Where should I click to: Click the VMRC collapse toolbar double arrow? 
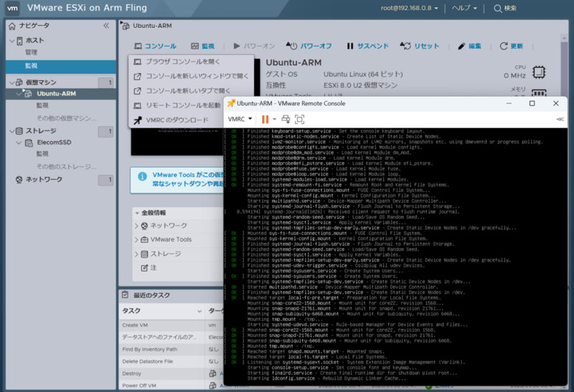(560, 119)
